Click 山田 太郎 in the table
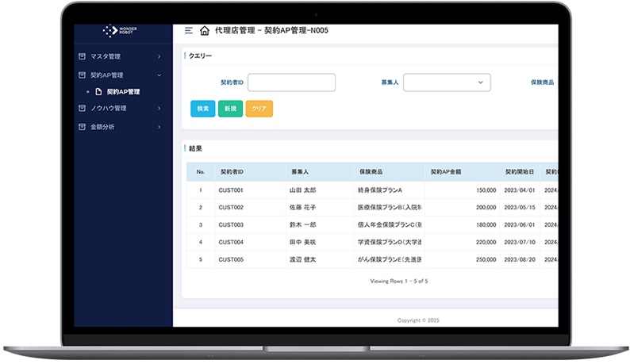The image size is (630, 364). click(x=302, y=190)
